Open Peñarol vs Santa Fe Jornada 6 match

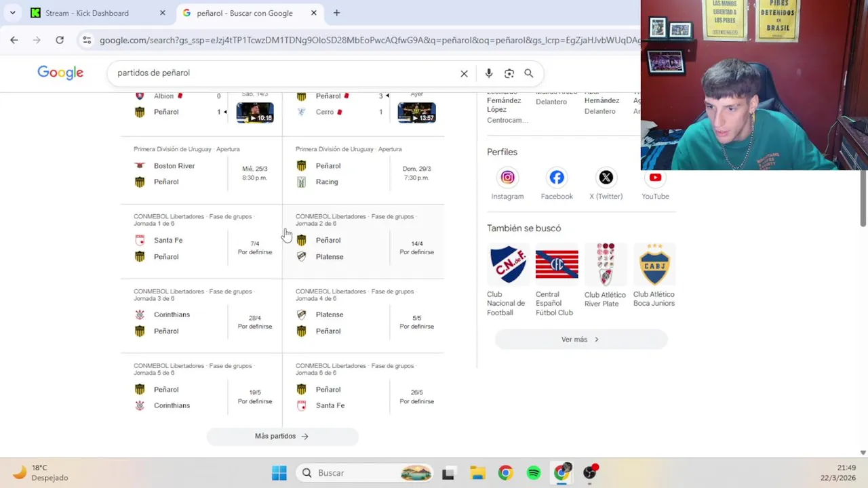pyautogui.click(x=363, y=390)
